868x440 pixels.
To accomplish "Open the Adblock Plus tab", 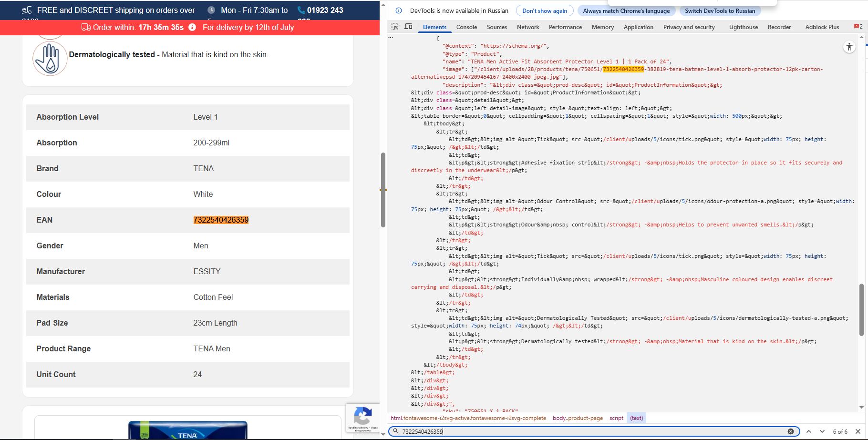I will click(x=822, y=27).
